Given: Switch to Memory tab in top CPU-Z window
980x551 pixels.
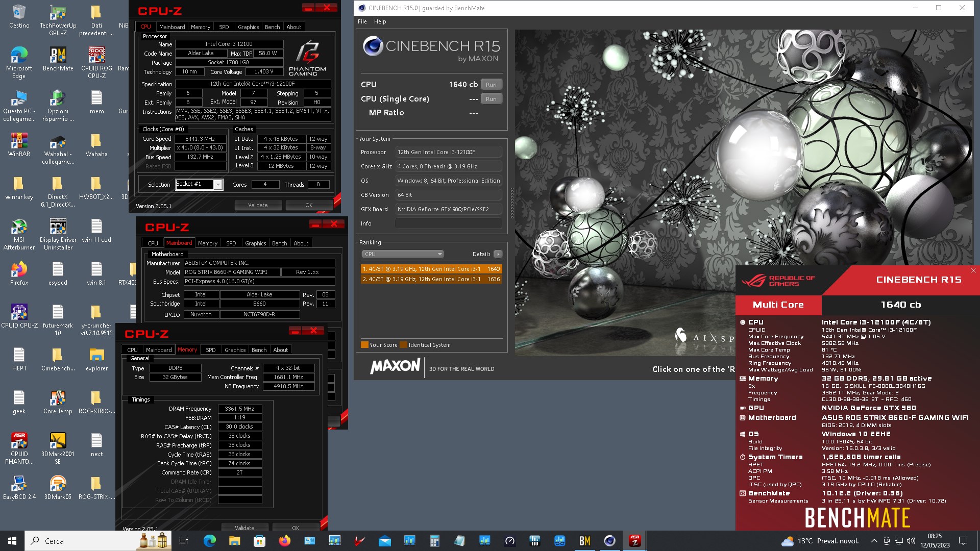Looking at the screenshot, I should click(x=201, y=27).
